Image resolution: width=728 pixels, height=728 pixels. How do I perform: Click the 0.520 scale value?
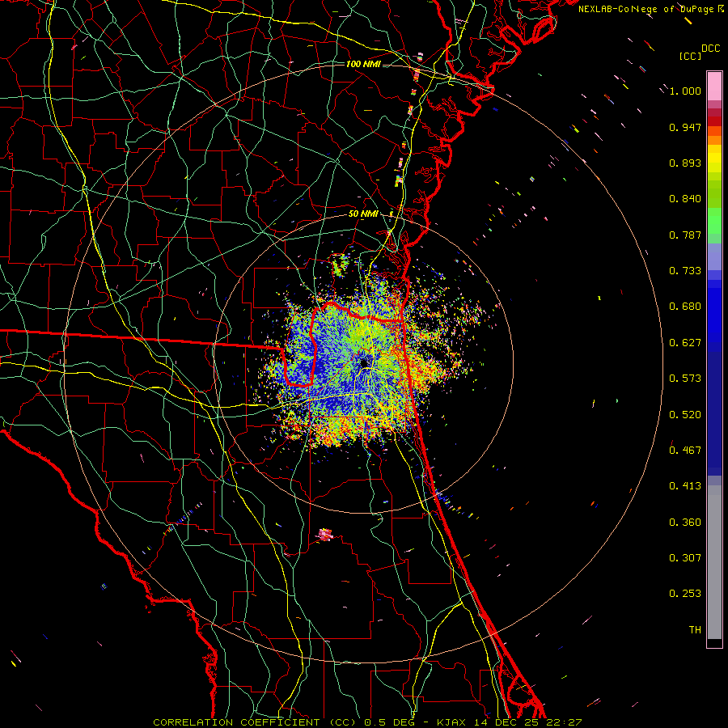685,415
